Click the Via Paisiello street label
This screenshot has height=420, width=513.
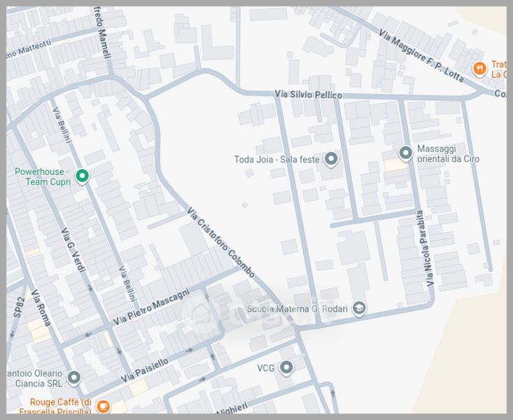click(144, 370)
